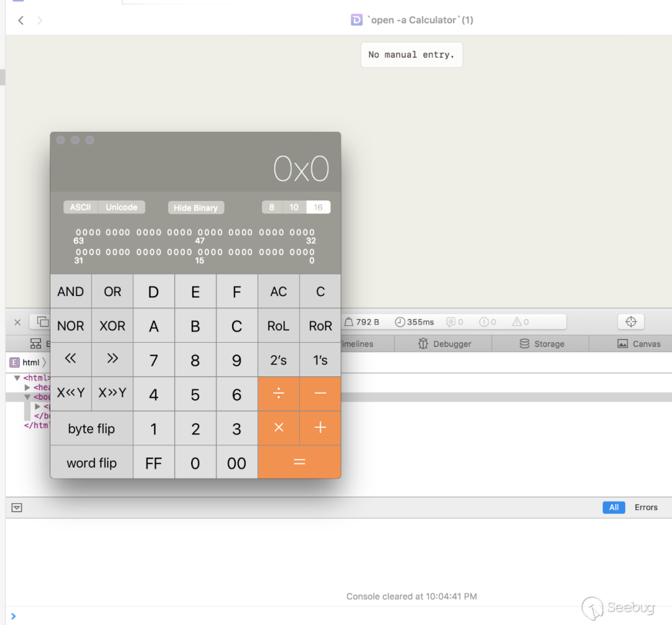Close the web inspector with X icon
This screenshot has height=625, width=672.
coord(17,322)
